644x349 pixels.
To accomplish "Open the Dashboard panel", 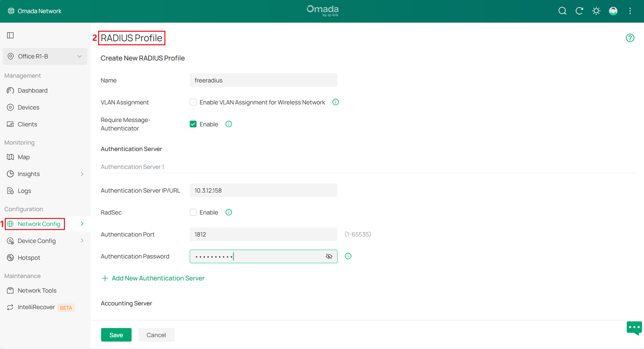I will pos(33,90).
